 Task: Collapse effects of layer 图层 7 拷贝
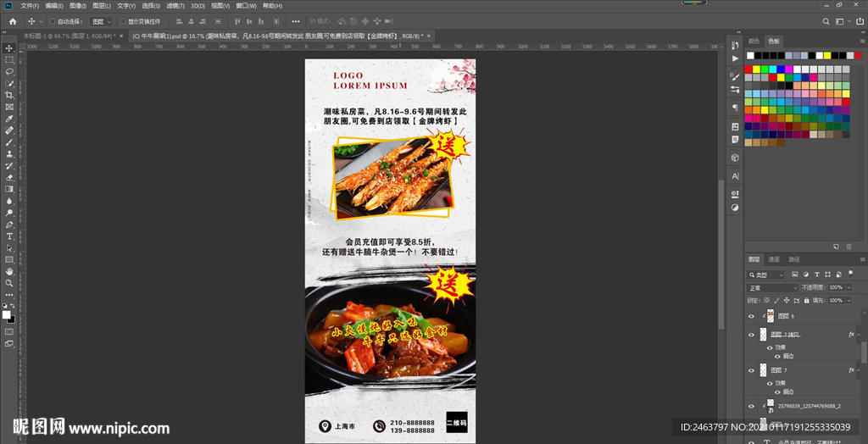point(858,335)
